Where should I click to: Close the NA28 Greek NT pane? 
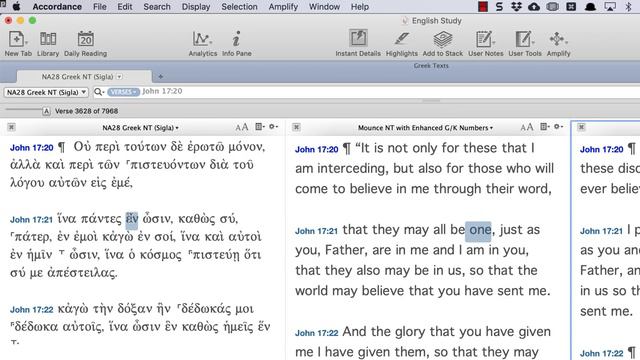tap(11, 127)
